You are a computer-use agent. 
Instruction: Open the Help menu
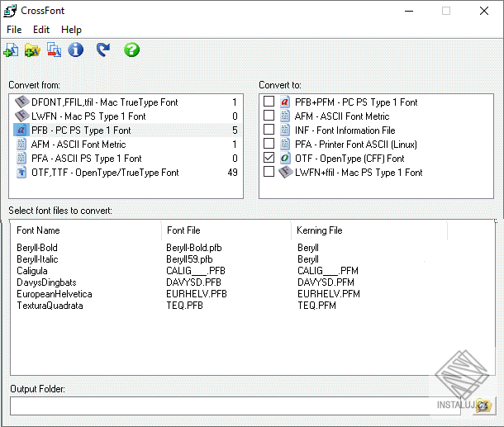(x=72, y=30)
